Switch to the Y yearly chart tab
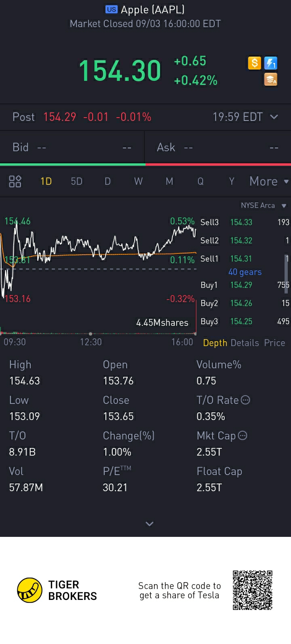This screenshot has height=644, width=291. (x=232, y=181)
